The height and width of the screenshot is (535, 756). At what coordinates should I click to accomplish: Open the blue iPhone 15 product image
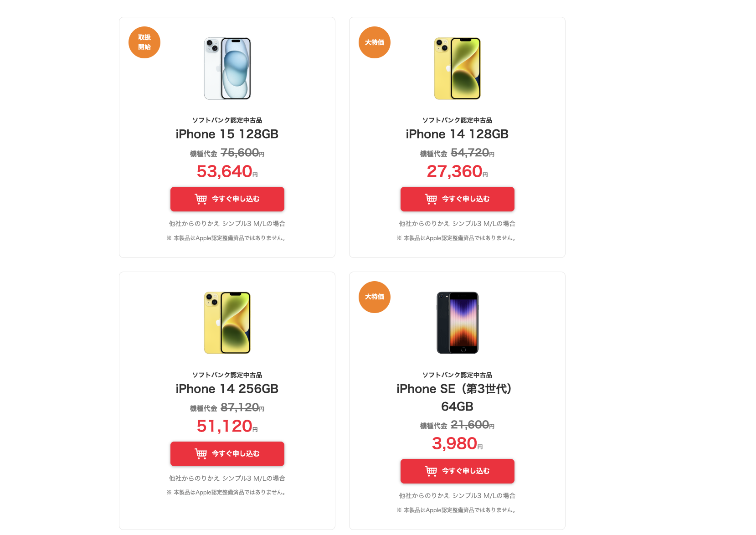227,68
